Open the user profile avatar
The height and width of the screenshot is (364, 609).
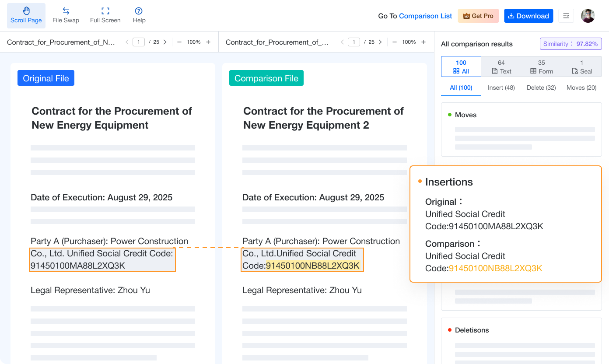(588, 16)
